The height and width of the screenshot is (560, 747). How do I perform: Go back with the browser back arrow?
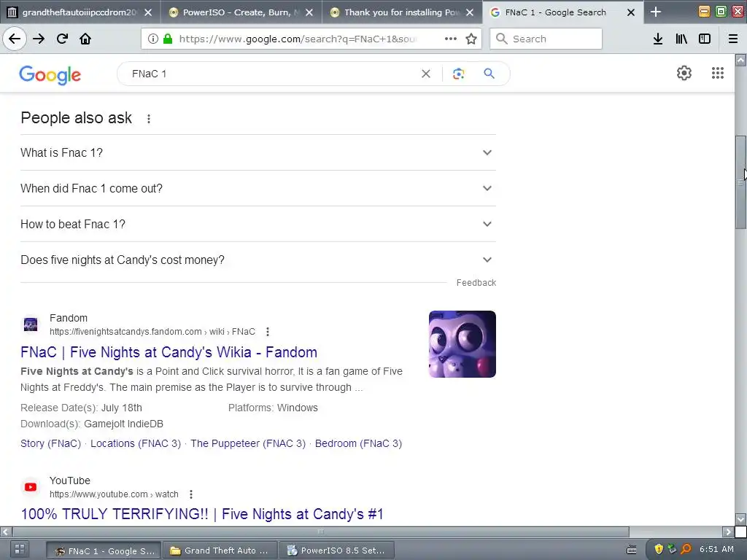tap(15, 39)
